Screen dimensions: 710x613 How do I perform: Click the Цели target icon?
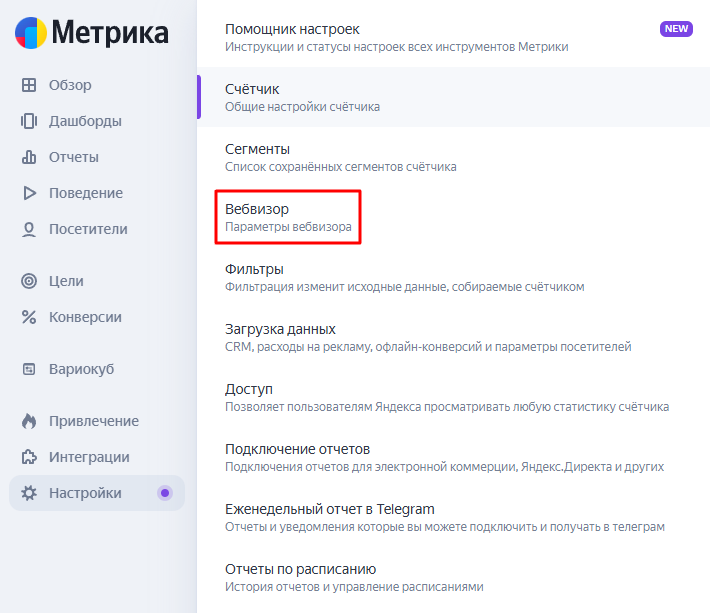pyautogui.click(x=29, y=281)
